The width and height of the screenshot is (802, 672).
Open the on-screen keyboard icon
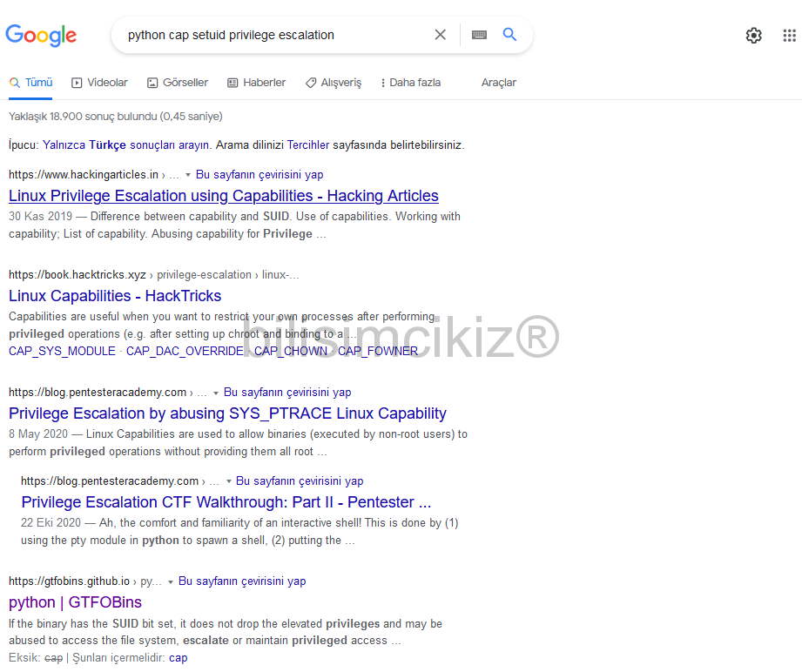(x=479, y=35)
